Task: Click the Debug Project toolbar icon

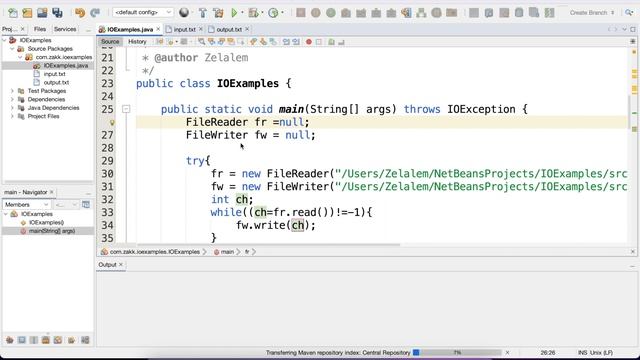Action: (253, 13)
